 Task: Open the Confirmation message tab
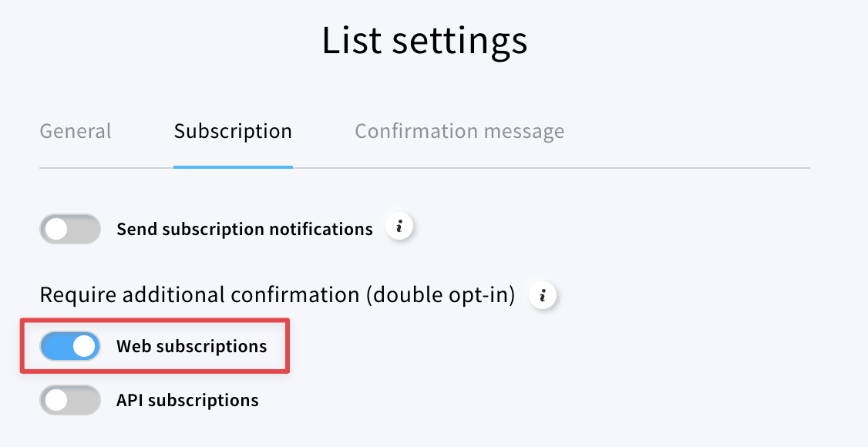click(x=459, y=131)
